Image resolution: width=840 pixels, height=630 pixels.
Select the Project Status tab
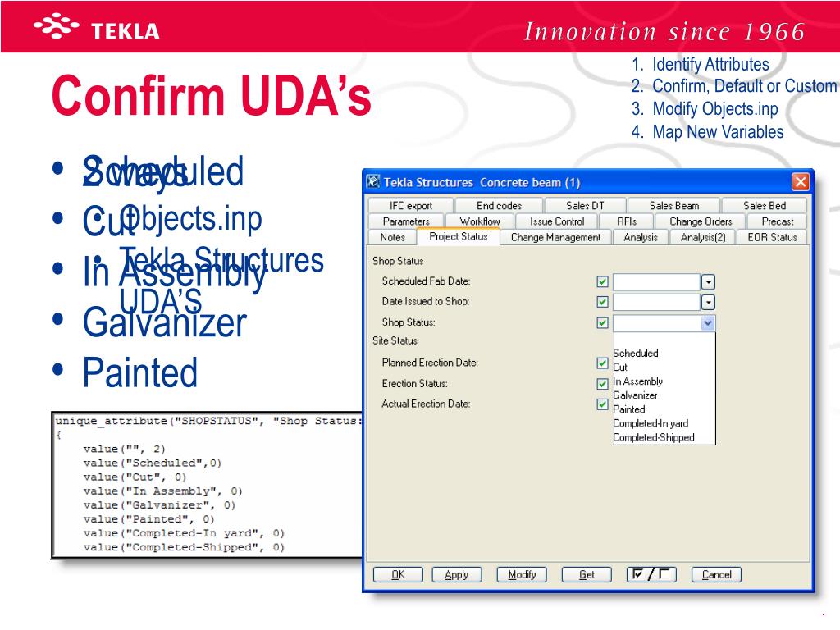pyautogui.click(x=458, y=236)
